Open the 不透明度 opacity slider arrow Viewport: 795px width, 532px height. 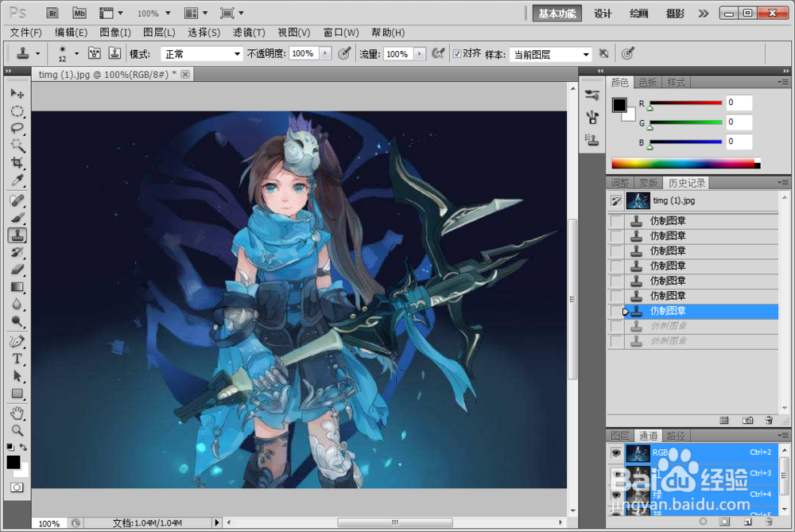point(325,53)
